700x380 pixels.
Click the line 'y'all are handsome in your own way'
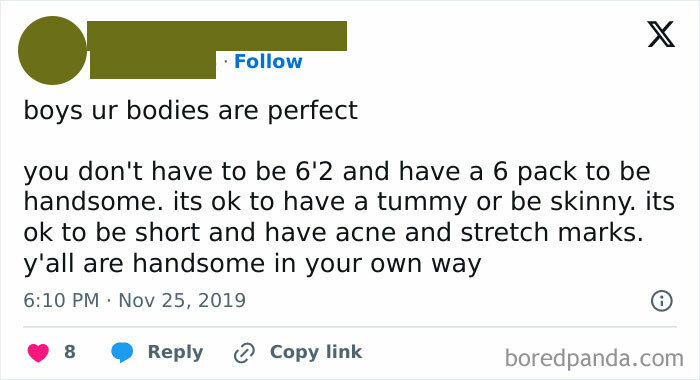pos(252,263)
